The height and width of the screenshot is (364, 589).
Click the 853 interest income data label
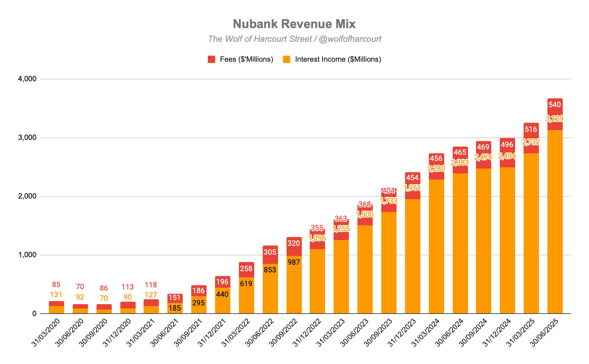[270, 270]
